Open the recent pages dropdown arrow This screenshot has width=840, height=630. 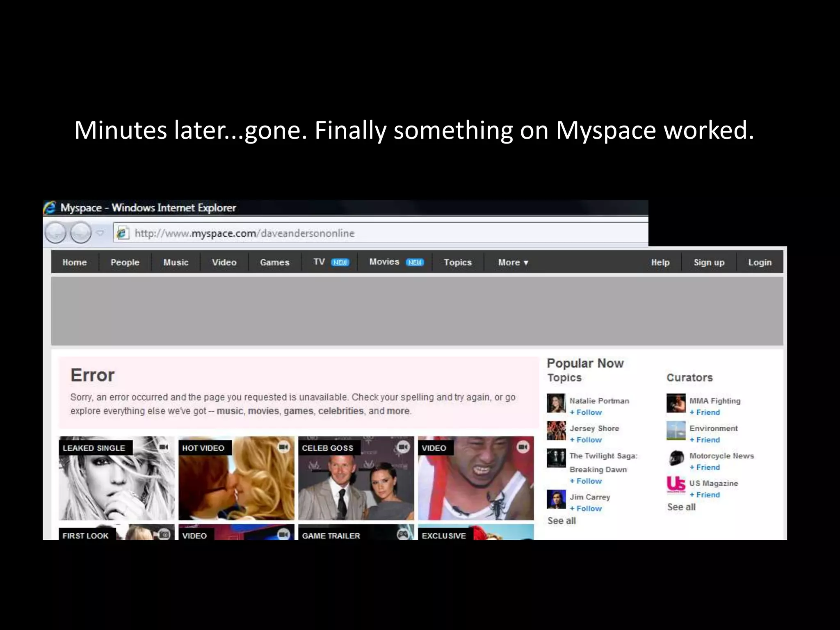pos(100,233)
